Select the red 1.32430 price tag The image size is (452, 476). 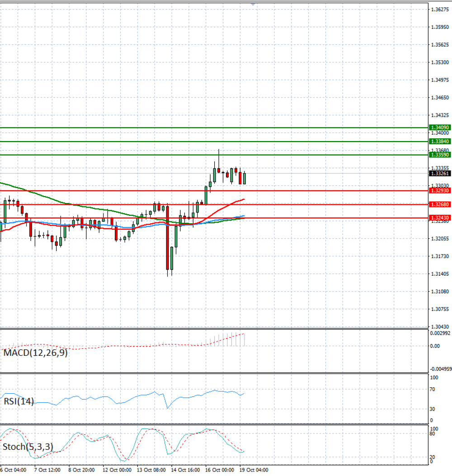[440, 218]
